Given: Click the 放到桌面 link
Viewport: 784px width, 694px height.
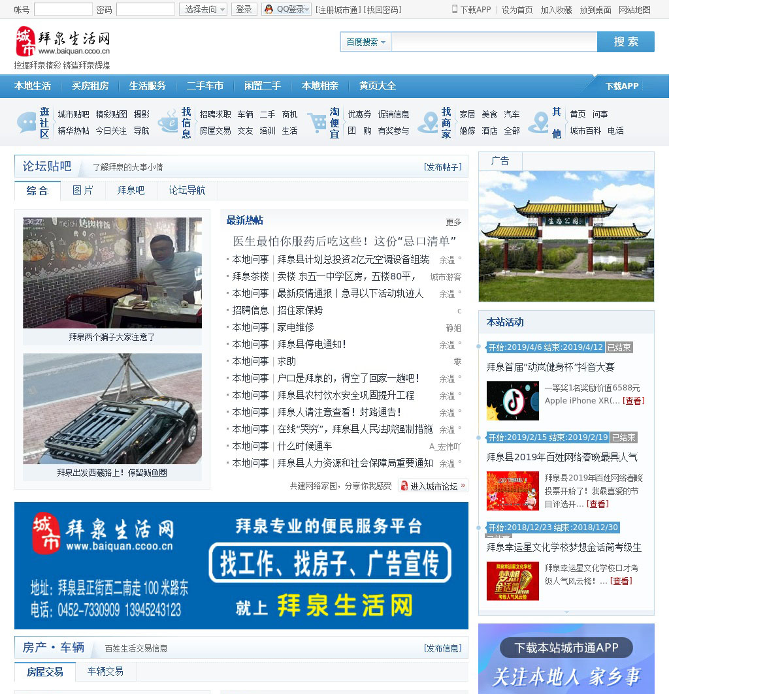Looking at the screenshot, I should [595, 10].
